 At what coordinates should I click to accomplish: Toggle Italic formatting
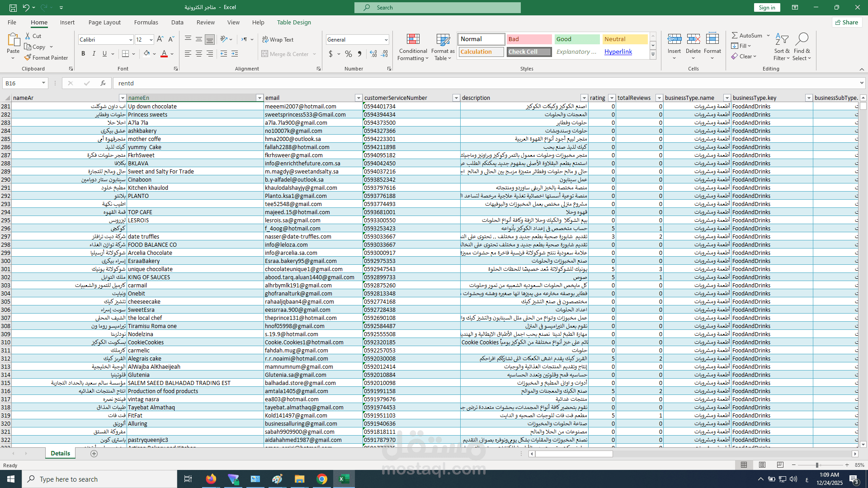coord(94,54)
